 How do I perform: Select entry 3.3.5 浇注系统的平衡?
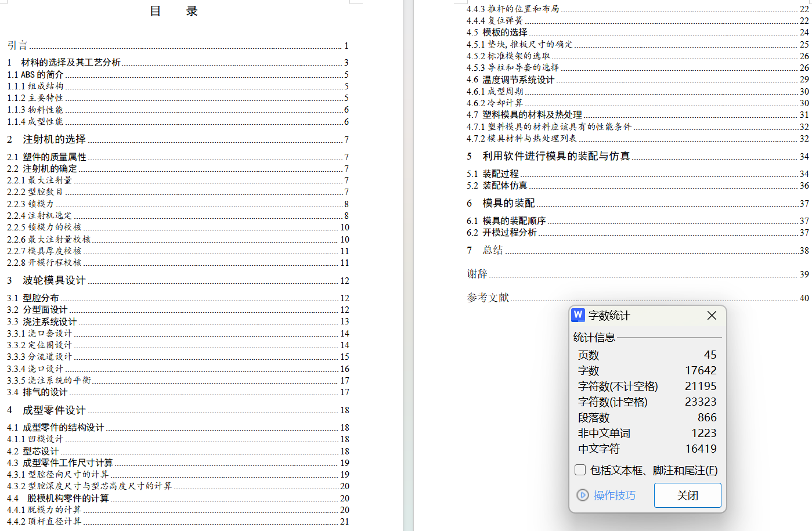tap(178, 380)
